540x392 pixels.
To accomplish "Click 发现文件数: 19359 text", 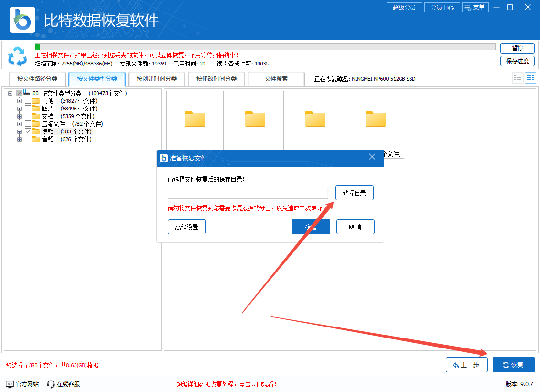I will tap(142, 64).
